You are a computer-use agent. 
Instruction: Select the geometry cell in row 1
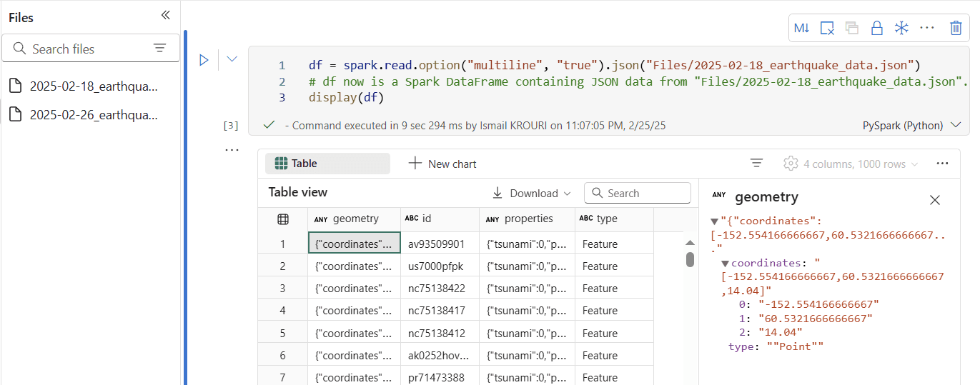354,244
